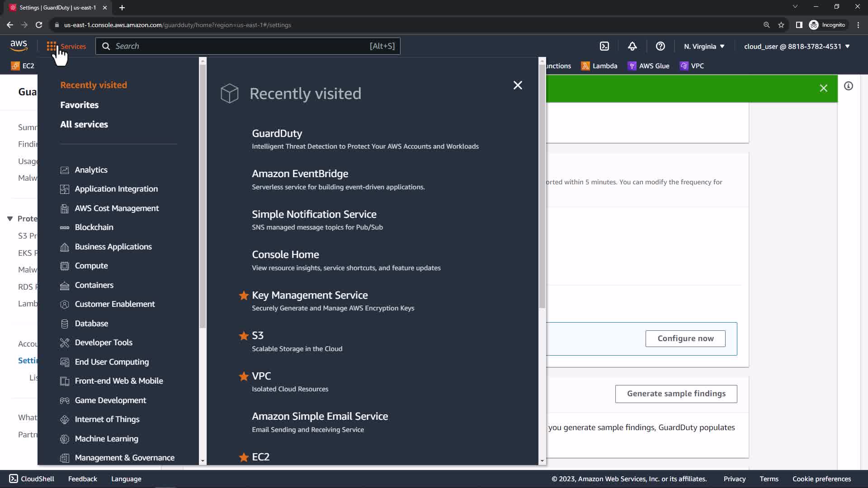Click the info panel icon at right
Screen dimensions: 868x488
(x=849, y=86)
